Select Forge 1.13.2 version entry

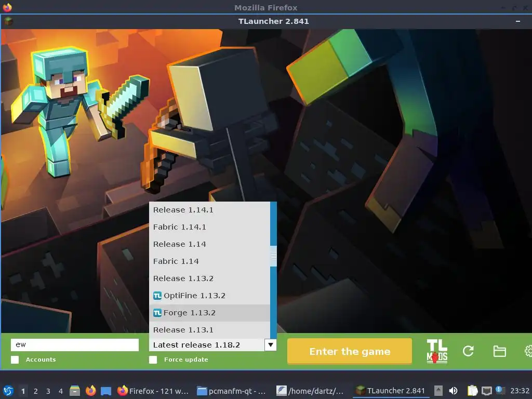[209, 313]
